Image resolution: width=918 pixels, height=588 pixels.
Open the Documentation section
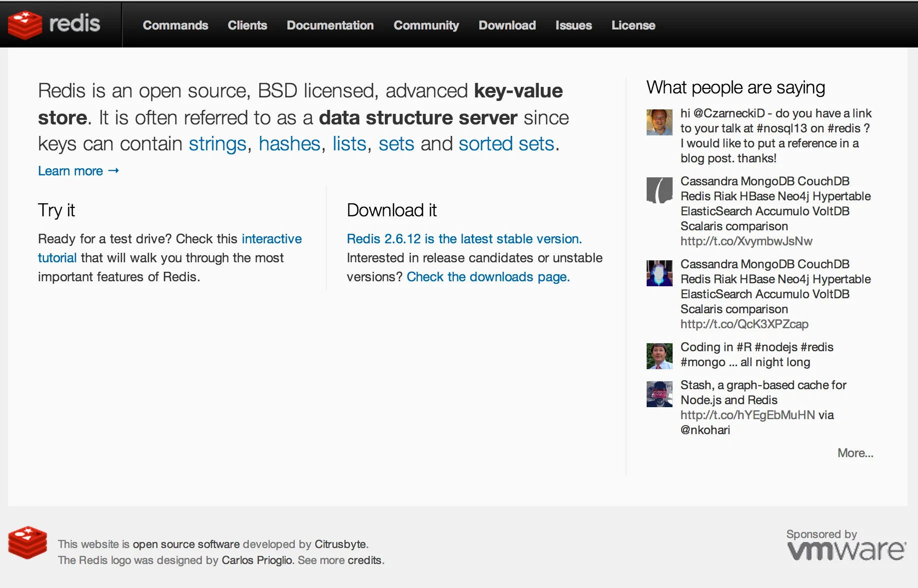(x=330, y=25)
